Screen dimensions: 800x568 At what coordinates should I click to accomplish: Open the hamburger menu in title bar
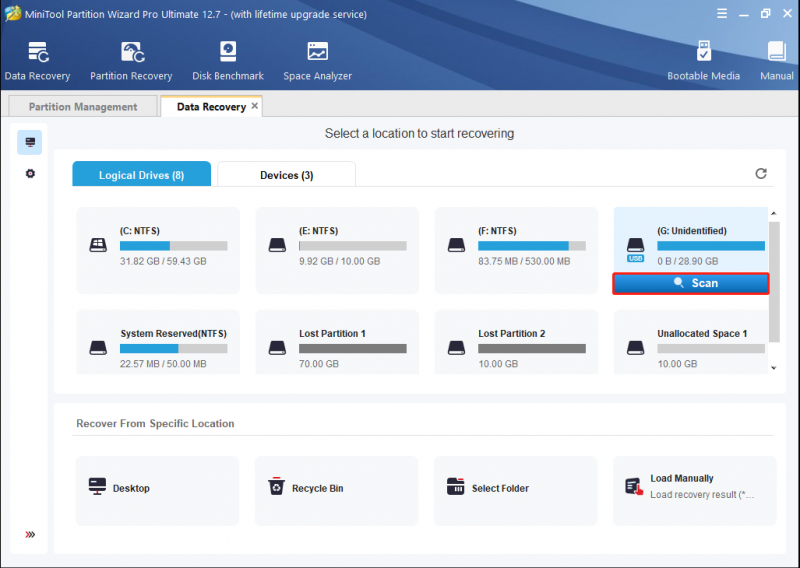click(x=722, y=14)
